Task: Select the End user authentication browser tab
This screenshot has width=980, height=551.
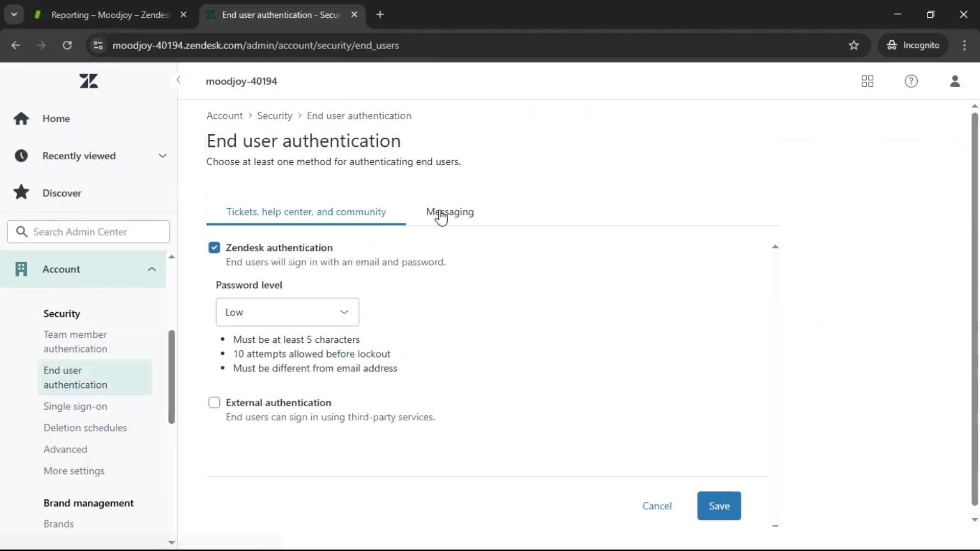Action: pyautogui.click(x=281, y=15)
